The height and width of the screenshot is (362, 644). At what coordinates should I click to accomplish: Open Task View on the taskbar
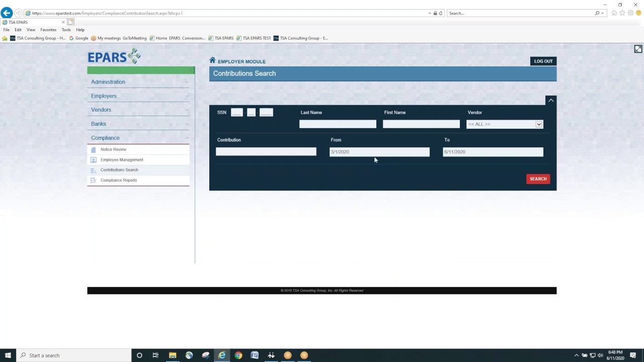(155, 355)
